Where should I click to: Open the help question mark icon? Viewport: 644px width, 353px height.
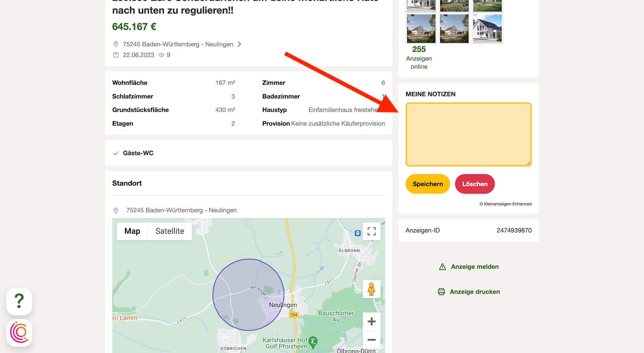click(x=19, y=302)
